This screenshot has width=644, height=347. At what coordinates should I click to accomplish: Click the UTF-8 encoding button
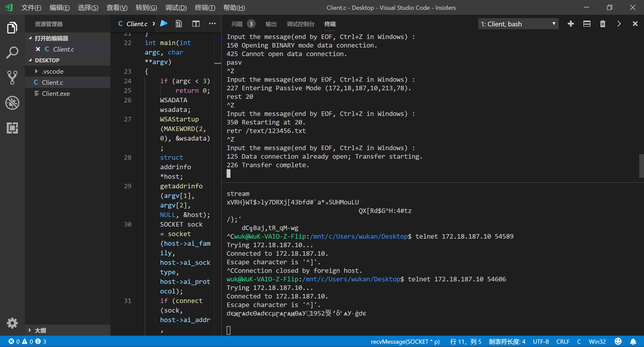coord(541,341)
